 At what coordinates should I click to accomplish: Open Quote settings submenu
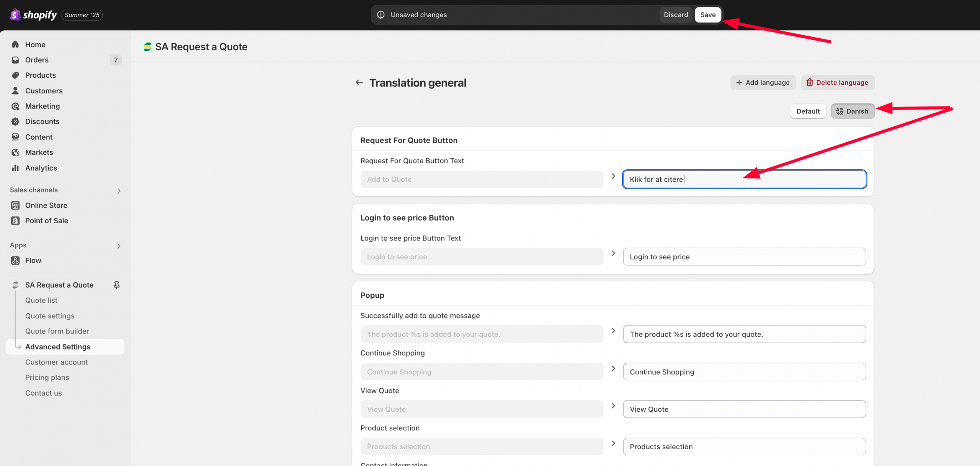[50, 316]
